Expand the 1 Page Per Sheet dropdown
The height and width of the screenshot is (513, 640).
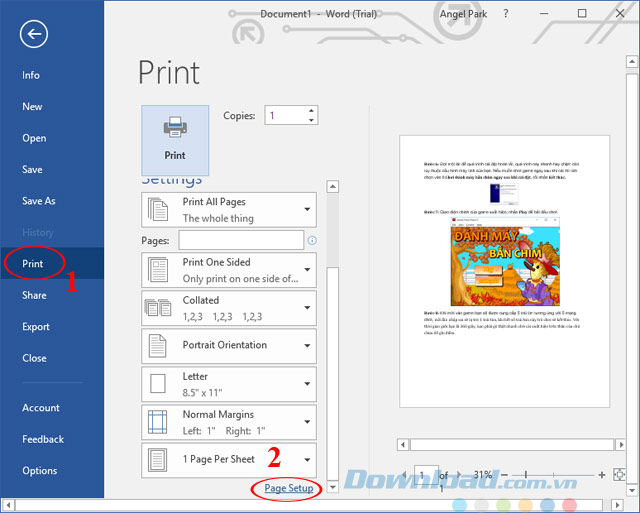[307, 460]
